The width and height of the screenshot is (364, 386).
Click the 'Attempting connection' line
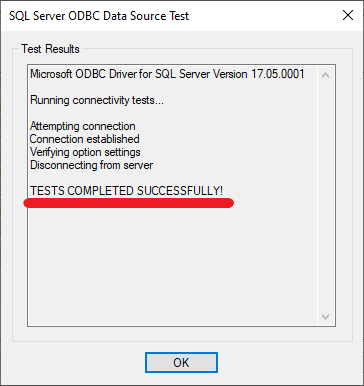point(83,126)
